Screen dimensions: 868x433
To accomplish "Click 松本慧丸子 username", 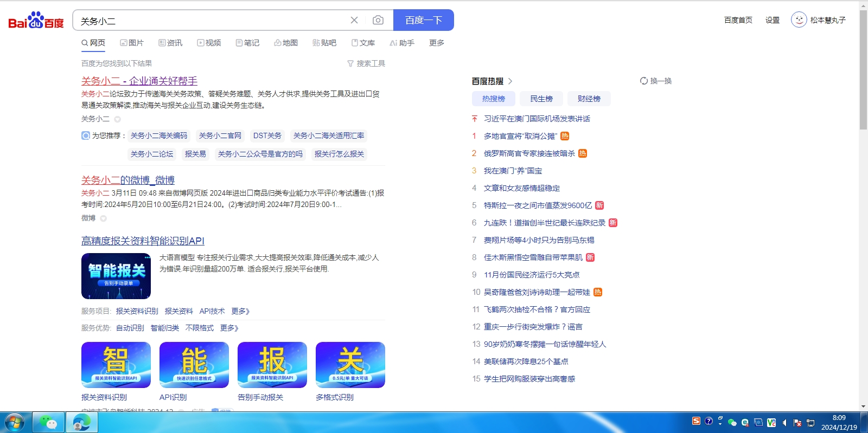I will tap(828, 20).
